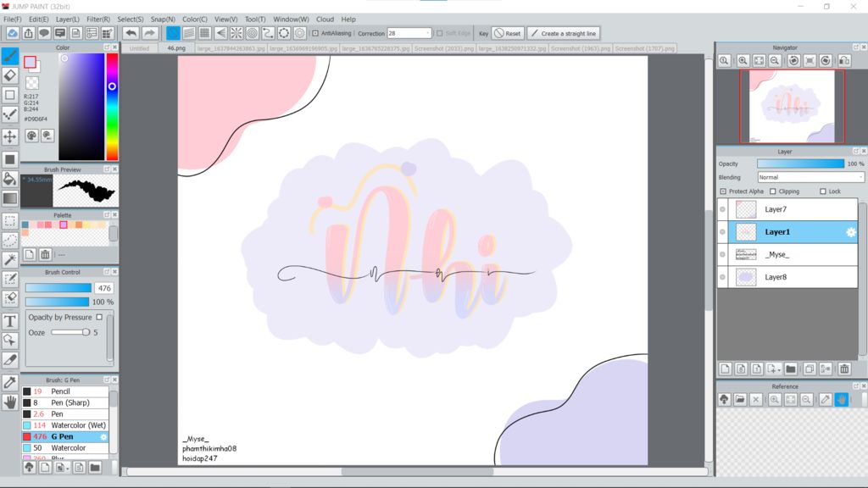Enable layer Lock checkbox
Image resolution: width=868 pixels, height=488 pixels.
[x=822, y=191]
